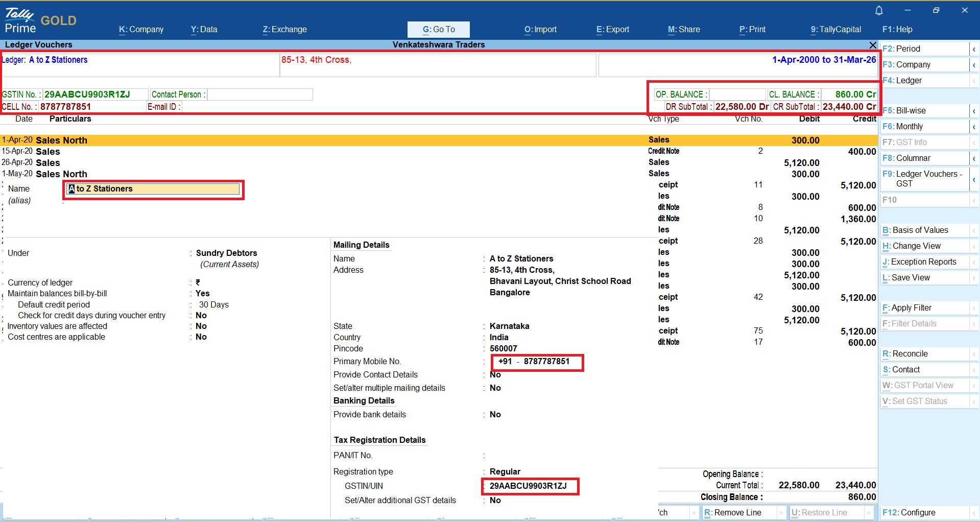This screenshot has width=980, height=522.
Task: Expand the chevron beside F8: Columnar
Action: click(x=974, y=158)
